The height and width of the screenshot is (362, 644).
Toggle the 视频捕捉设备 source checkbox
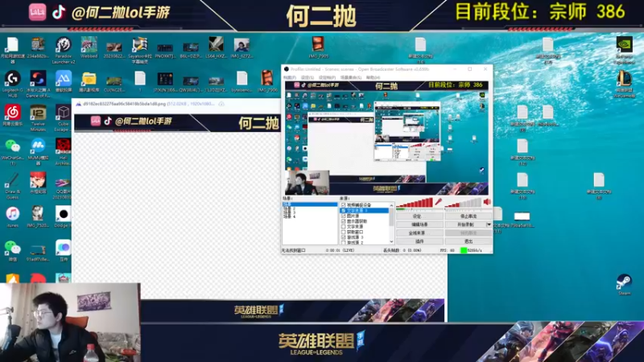tap(344, 205)
